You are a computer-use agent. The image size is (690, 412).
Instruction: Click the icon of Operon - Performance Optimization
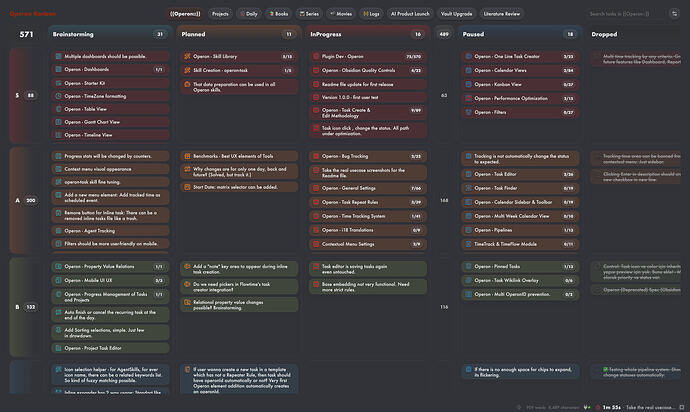click(x=469, y=98)
